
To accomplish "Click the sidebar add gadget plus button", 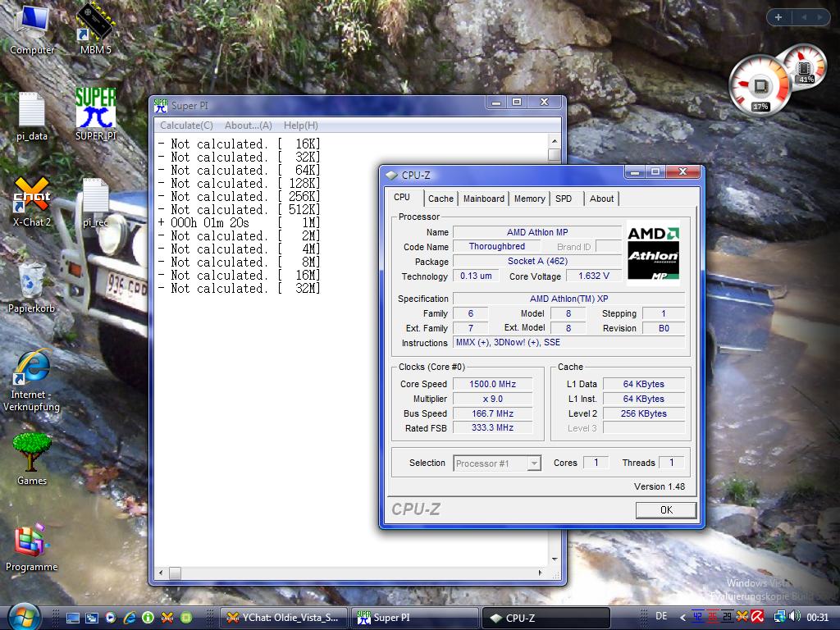I will click(x=778, y=17).
